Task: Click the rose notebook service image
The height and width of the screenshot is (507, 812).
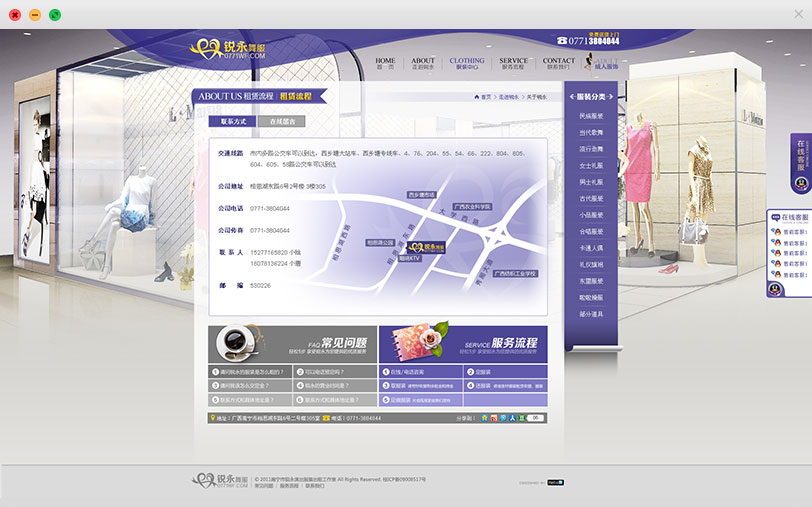Action: (x=409, y=343)
